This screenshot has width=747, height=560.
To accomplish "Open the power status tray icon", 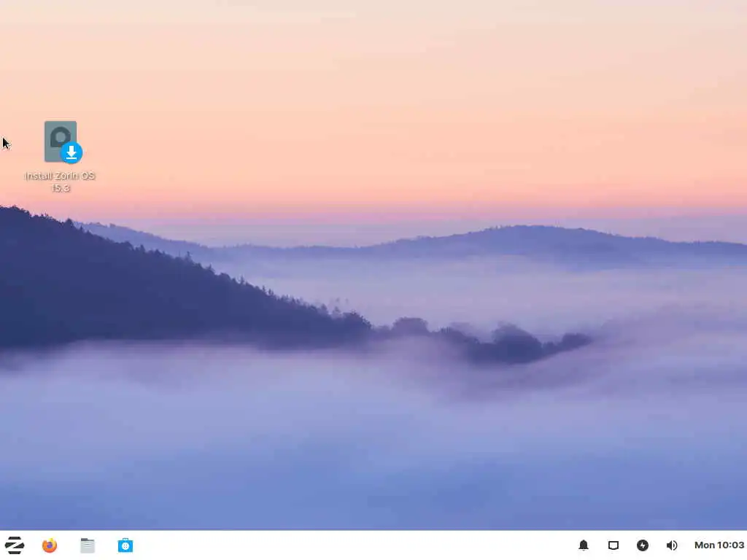I will (x=643, y=545).
